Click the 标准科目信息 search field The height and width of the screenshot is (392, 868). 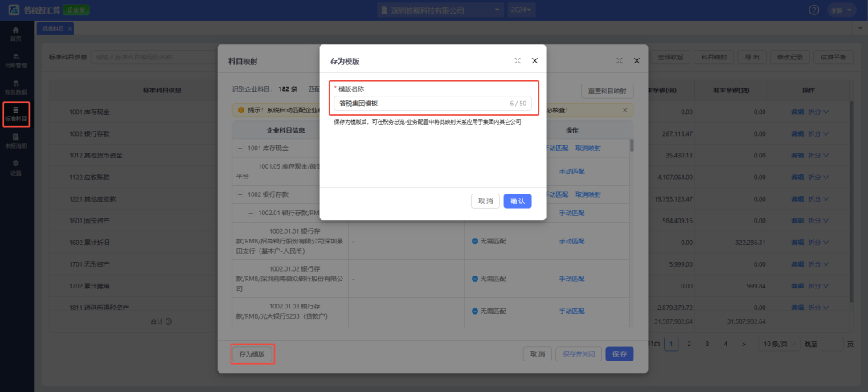(155, 57)
